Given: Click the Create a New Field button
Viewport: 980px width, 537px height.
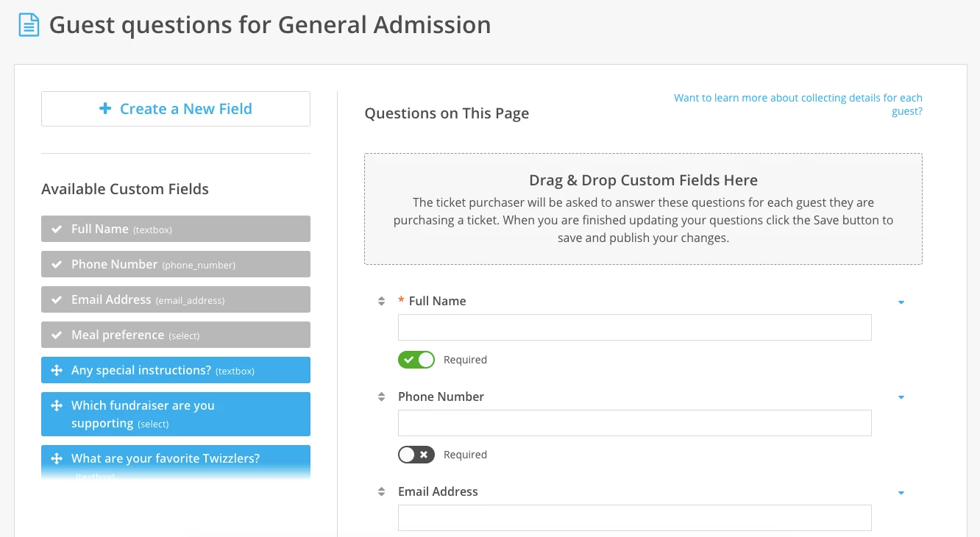Looking at the screenshot, I should [175, 108].
